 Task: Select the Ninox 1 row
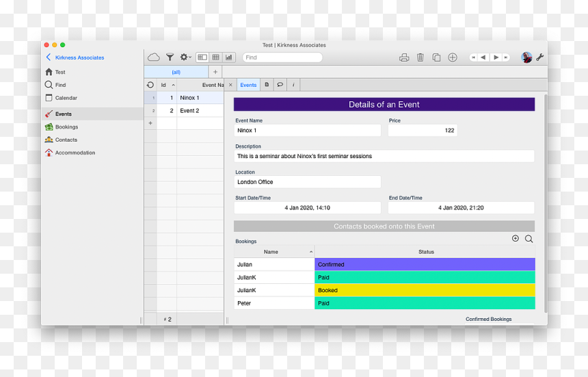(184, 98)
